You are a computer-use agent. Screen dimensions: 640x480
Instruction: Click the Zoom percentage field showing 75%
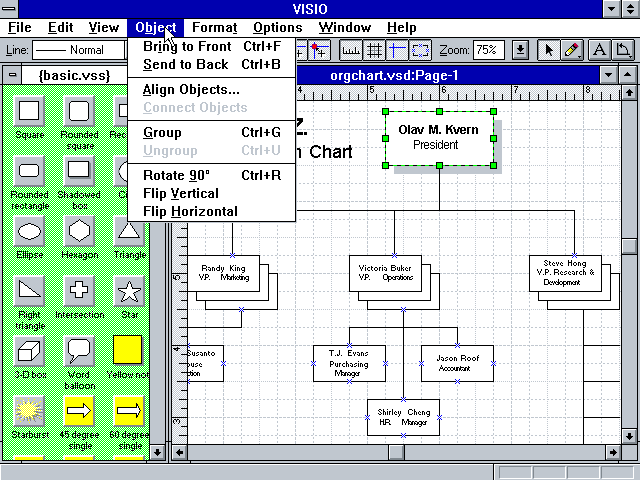click(487, 50)
